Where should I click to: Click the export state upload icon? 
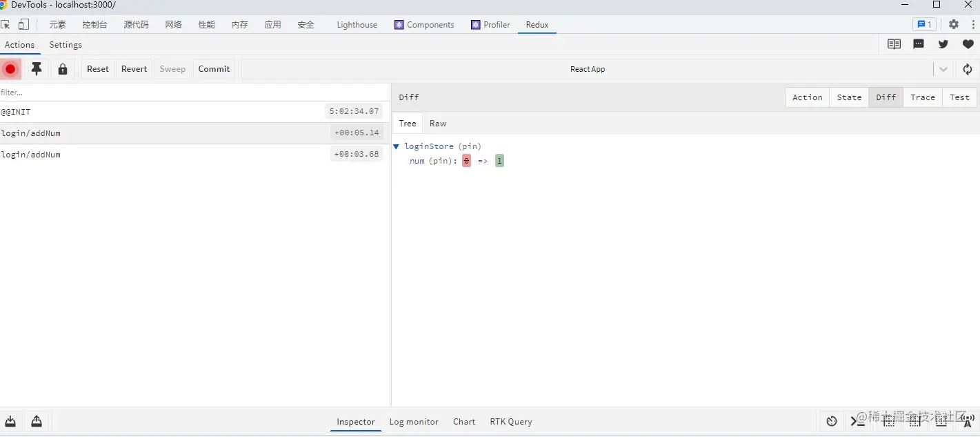[x=37, y=421]
